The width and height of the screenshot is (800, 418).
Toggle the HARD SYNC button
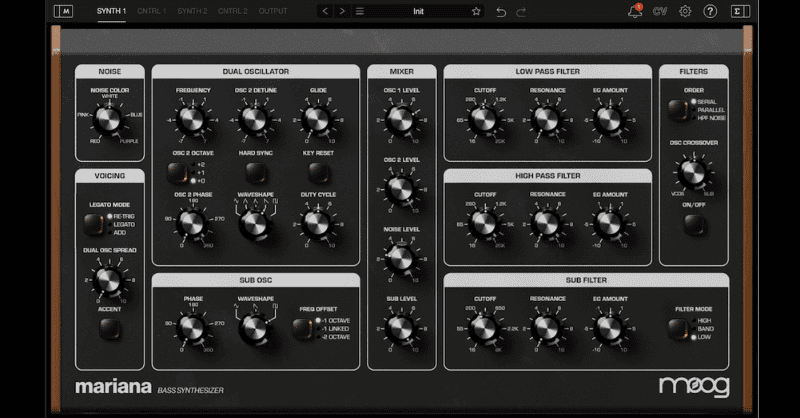[256, 173]
